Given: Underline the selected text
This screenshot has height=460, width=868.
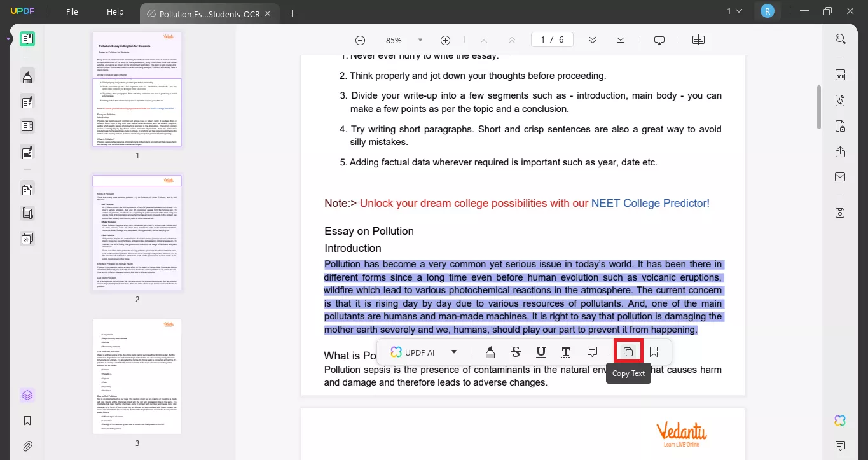Looking at the screenshot, I should (541, 352).
